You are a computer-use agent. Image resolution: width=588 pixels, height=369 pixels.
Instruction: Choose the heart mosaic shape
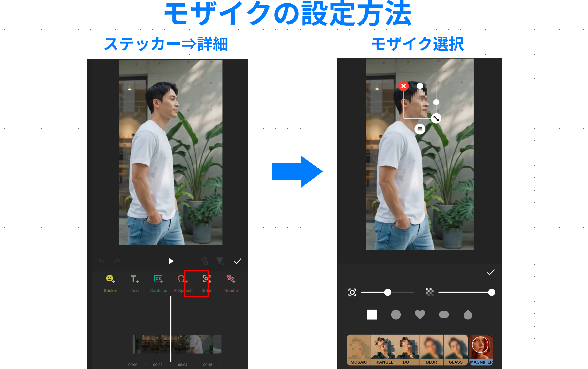click(420, 314)
